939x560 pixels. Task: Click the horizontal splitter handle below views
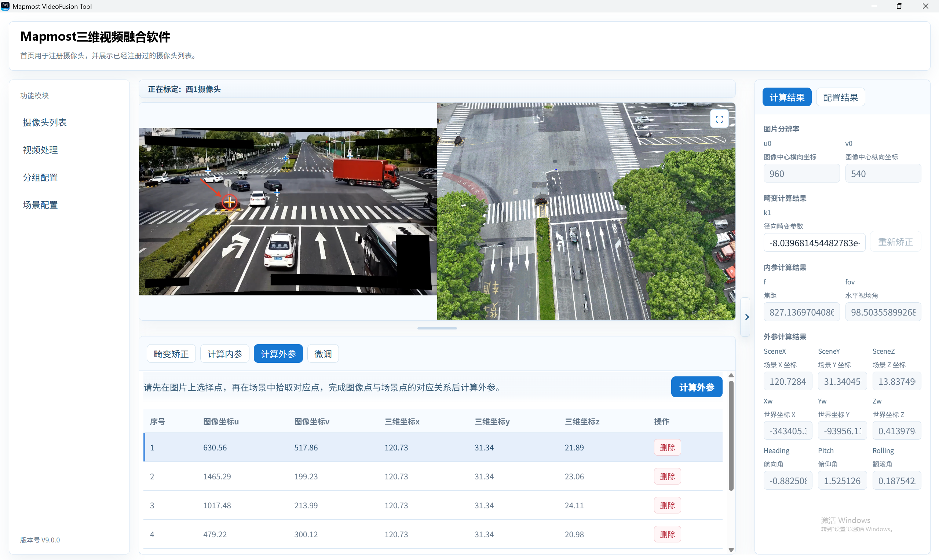[437, 328]
